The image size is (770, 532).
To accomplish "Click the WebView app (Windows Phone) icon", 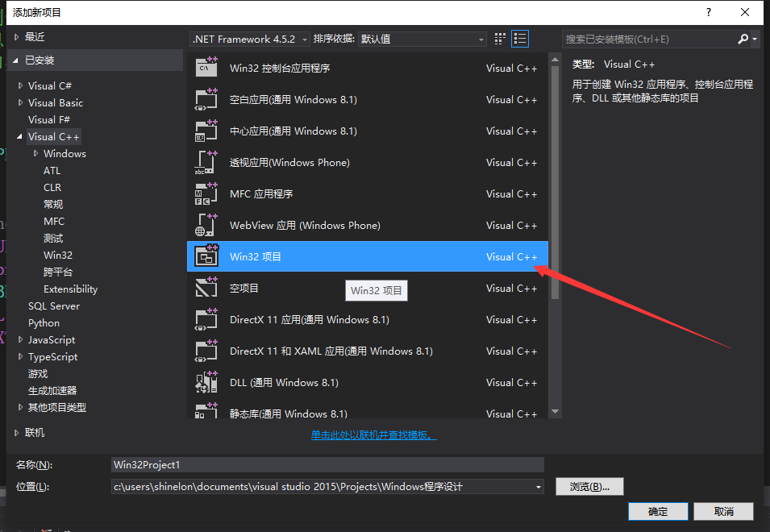I will 206,225.
